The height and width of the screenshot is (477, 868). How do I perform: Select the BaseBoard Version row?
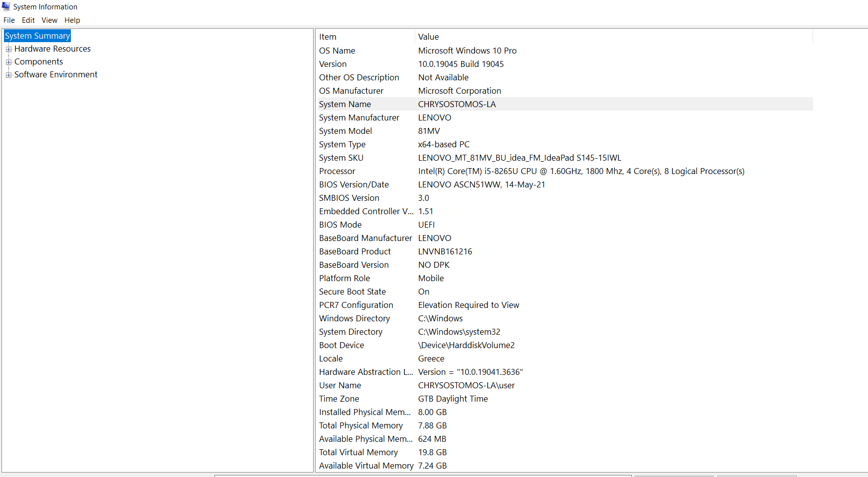564,265
